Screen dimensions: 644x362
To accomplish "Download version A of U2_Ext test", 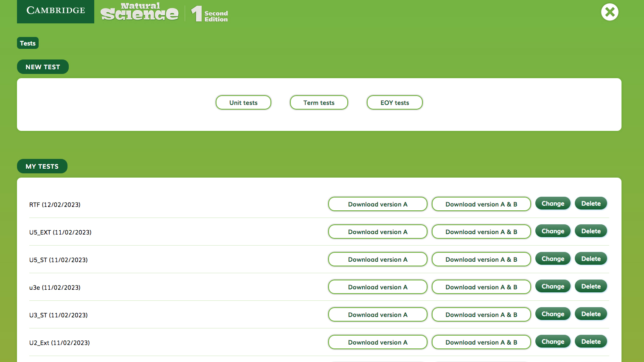I will coord(378,342).
